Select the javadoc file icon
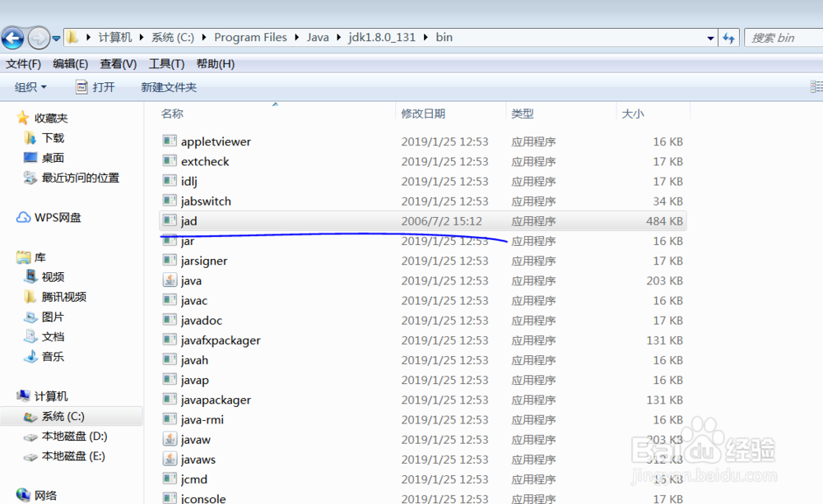The height and width of the screenshot is (504, 823). 170,319
